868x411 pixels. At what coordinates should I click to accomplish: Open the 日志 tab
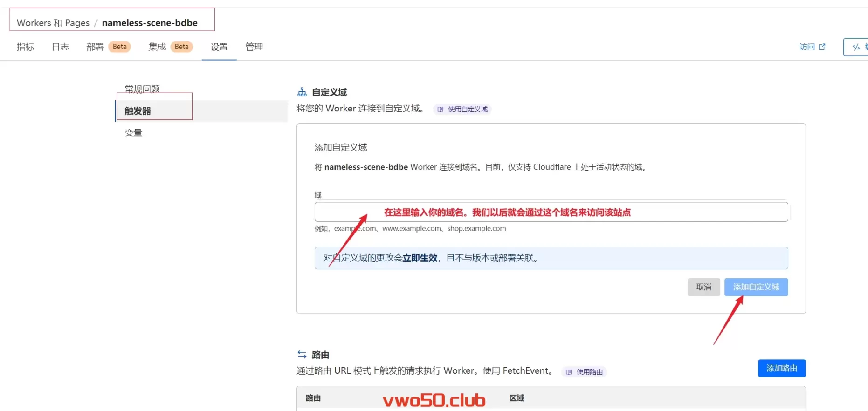pyautogui.click(x=60, y=47)
